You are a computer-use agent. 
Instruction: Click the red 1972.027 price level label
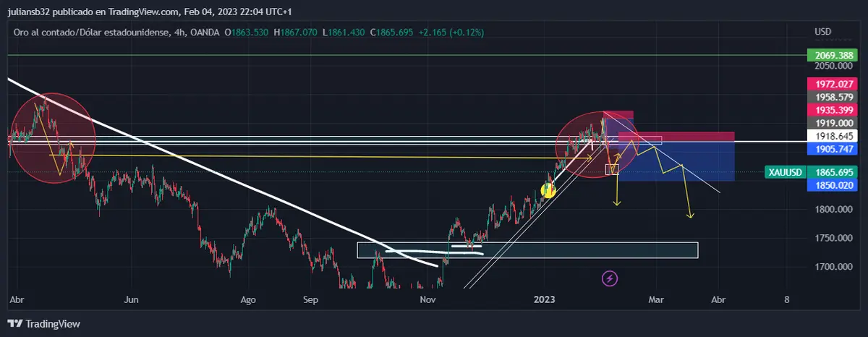pos(830,84)
